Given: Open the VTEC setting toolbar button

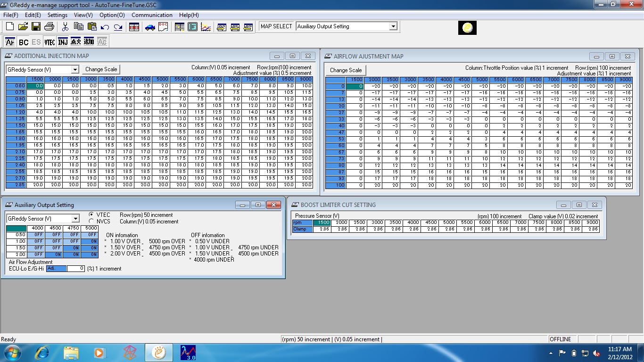Looking at the screenshot, I should [50, 42].
